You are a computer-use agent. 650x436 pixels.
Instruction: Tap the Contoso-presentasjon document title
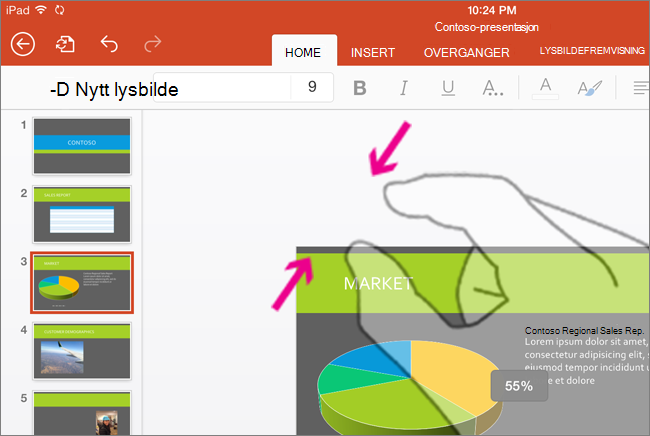point(487,27)
